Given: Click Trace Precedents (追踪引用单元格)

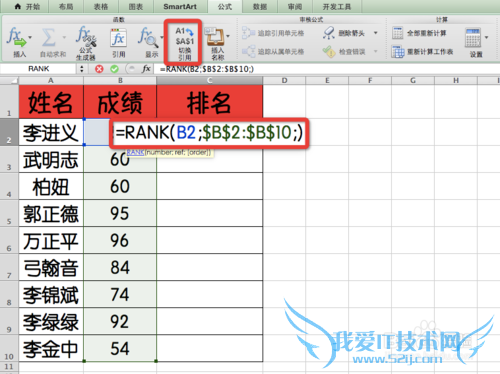Looking at the screenshot, I should [273, 33].
